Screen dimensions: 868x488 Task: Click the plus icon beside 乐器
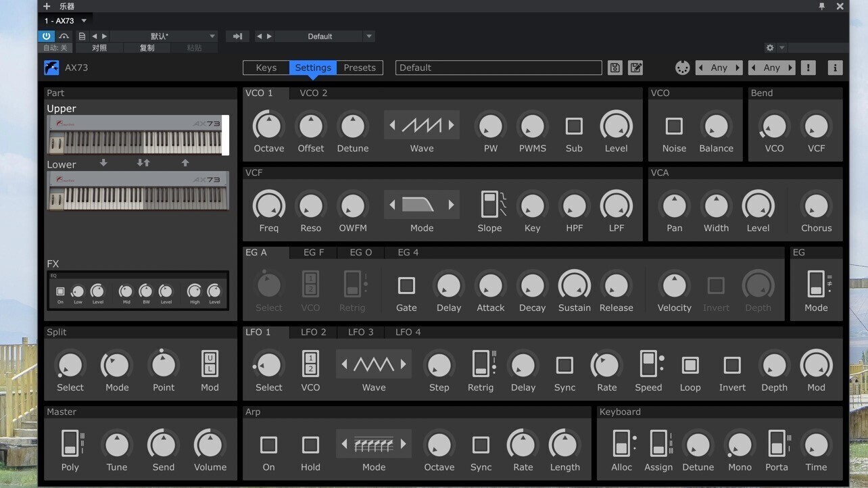(47, 6)
